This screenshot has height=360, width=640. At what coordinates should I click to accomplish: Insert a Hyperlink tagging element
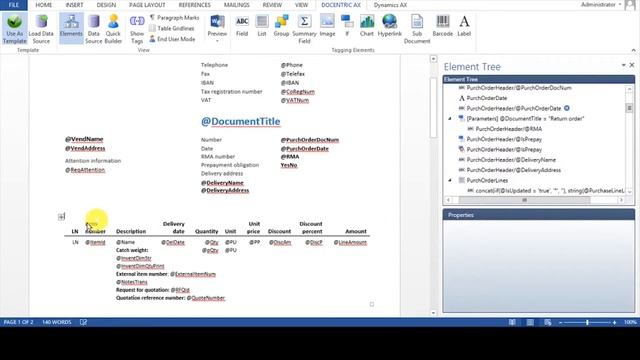click(x=390, y=26)
